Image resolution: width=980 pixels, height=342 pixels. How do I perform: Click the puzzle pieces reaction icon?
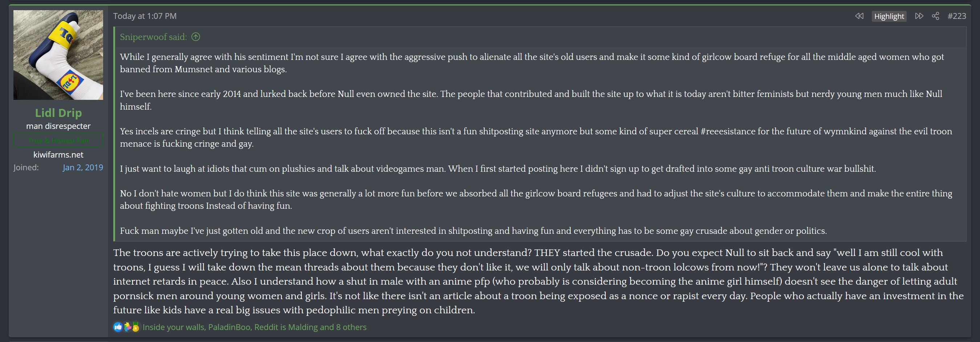[127, 327]
